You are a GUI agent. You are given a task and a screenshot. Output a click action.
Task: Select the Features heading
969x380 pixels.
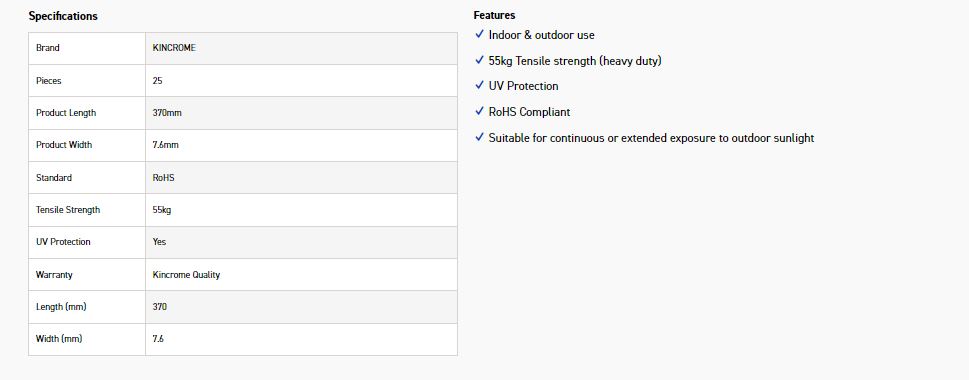tap(494, 15)
